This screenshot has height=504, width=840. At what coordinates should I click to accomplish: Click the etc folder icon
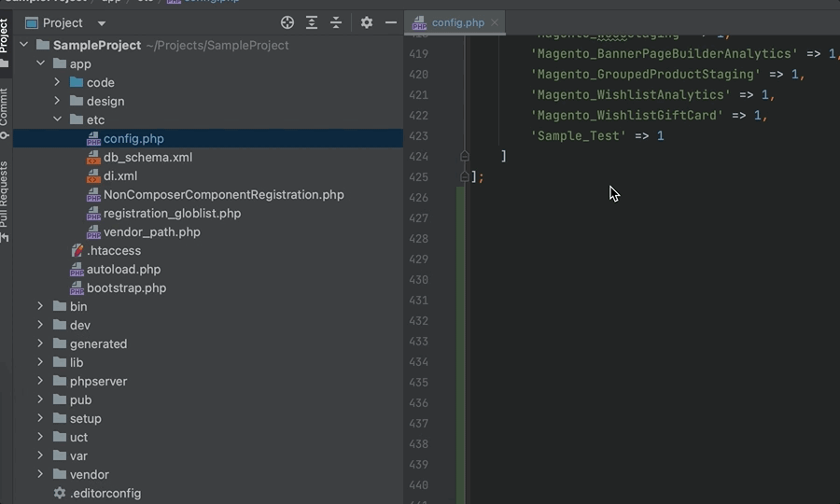coord(77,119)
